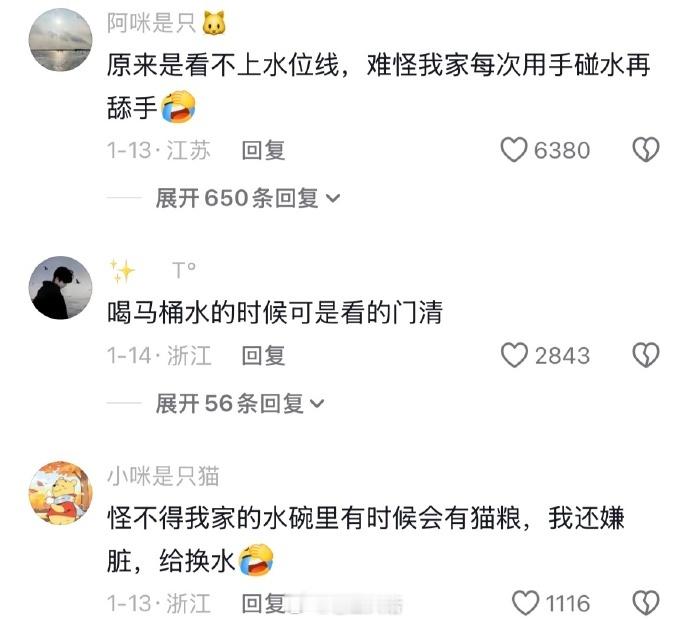Like the comment with 1116 likes
Screen dimensions: 690x622
[x=525, y=603]
